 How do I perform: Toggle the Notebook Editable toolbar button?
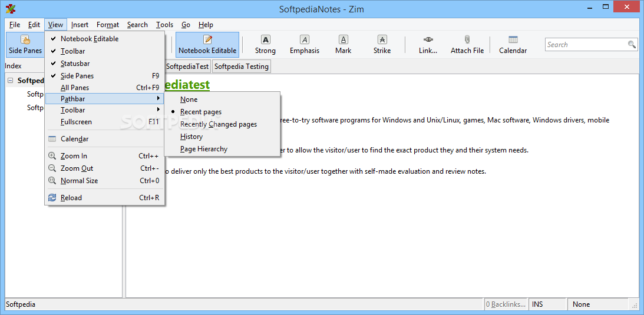[207, 45]
